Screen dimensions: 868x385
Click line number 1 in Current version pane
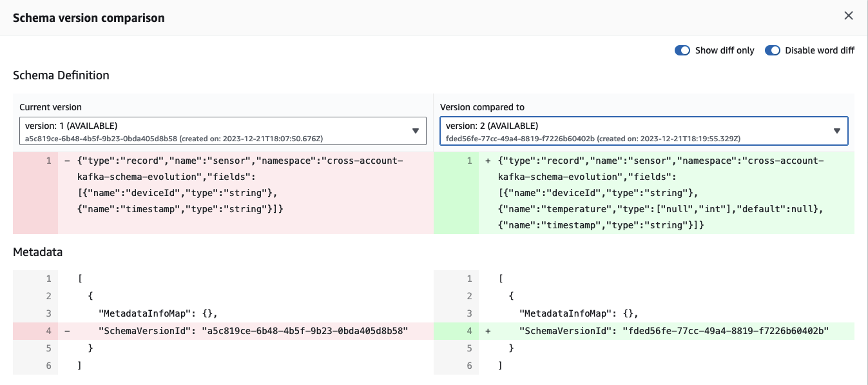coord(49,161)
